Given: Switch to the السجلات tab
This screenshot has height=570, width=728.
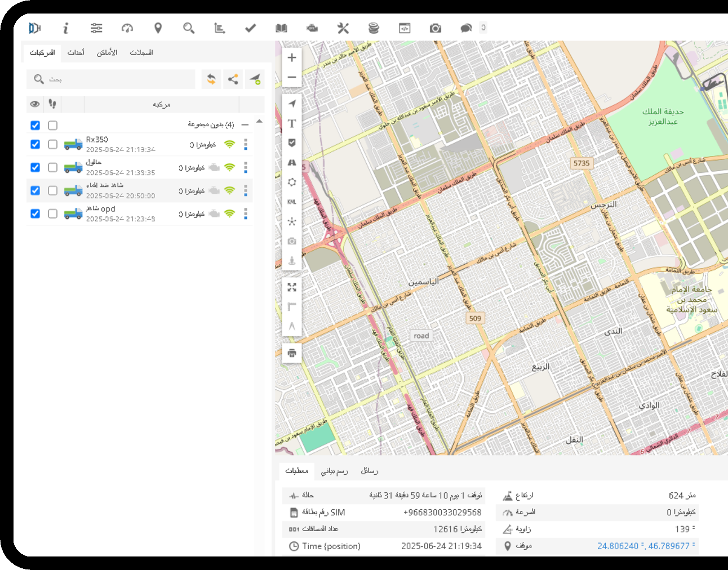Looking at the screenshot, I should tap(141, 52).
